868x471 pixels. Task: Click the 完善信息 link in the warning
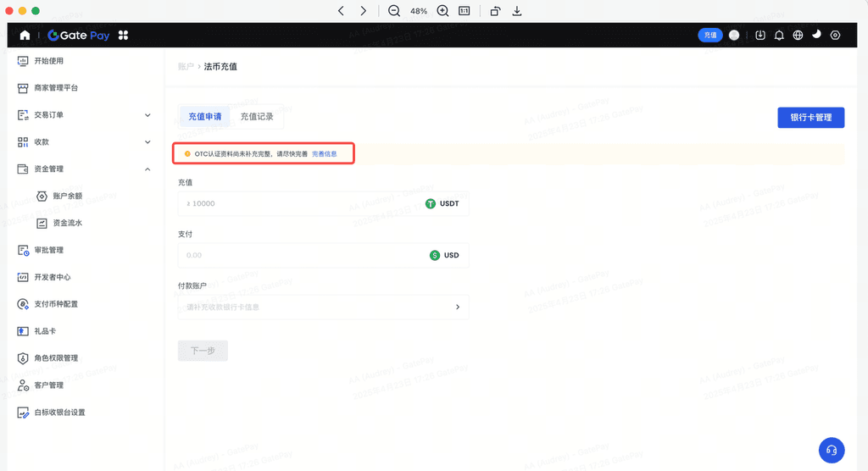pyautogui.click(x=325, y=154)
